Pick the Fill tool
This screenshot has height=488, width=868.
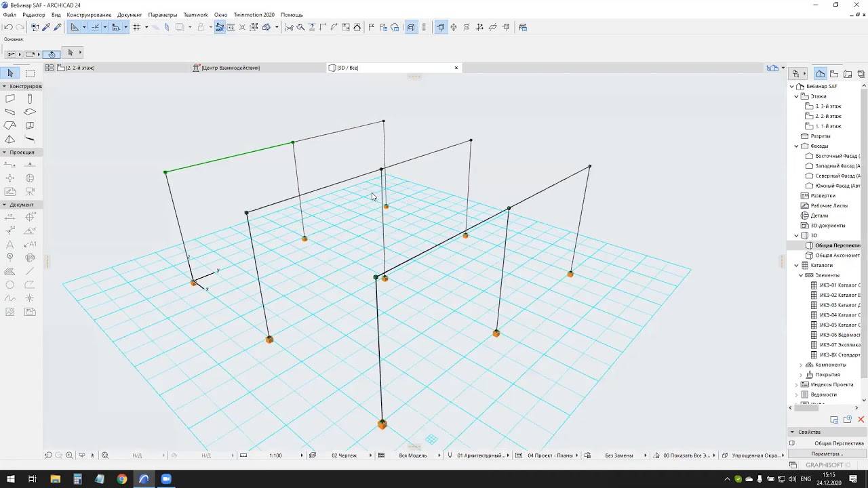pos(10,271)
